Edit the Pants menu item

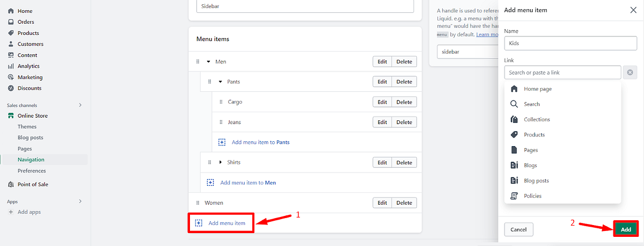coord(382,82)
